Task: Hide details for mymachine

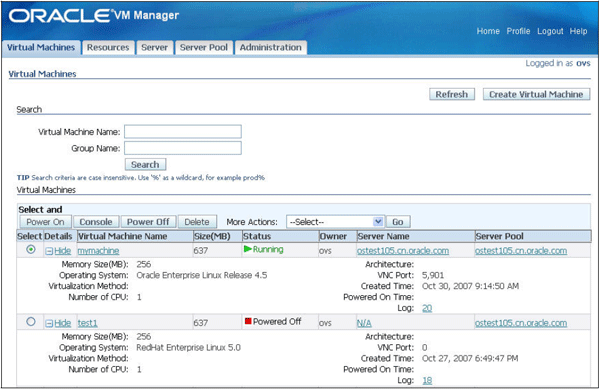Action: point(62,251)
